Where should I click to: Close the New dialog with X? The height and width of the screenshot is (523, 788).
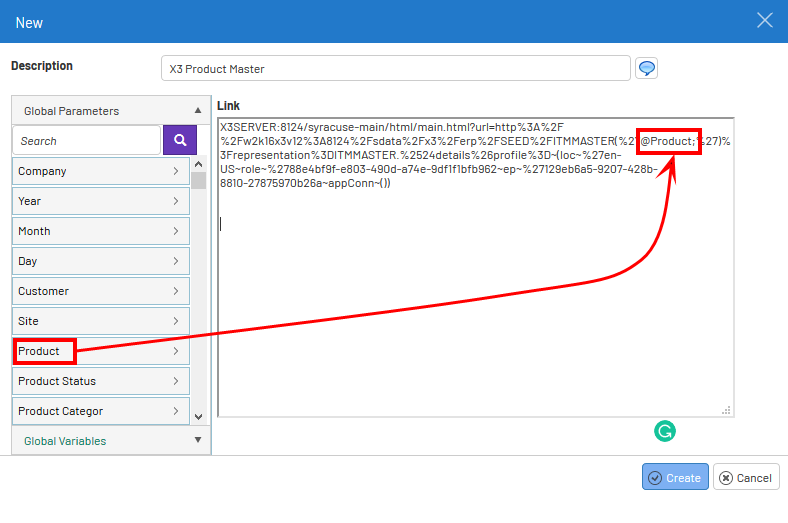click(765, 21)
